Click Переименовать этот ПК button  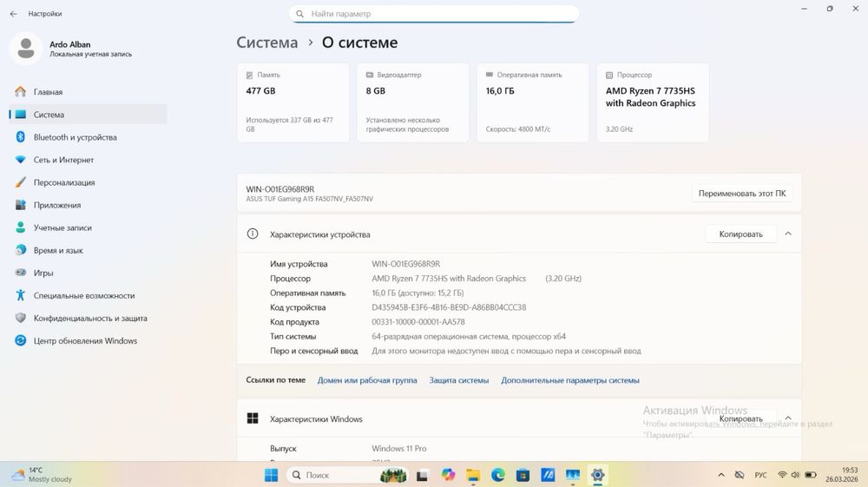point(742,194)
